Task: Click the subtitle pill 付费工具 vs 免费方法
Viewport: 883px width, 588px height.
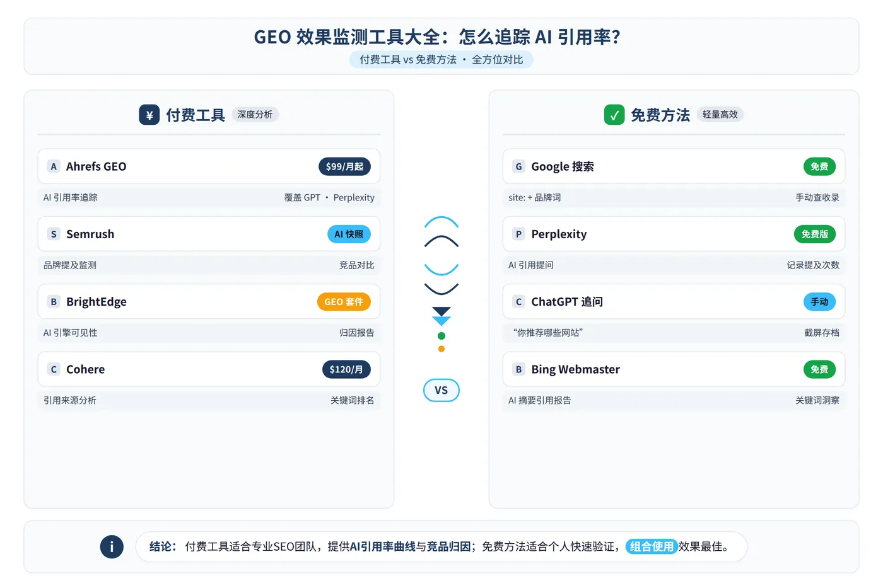Action: click(441, 59)
